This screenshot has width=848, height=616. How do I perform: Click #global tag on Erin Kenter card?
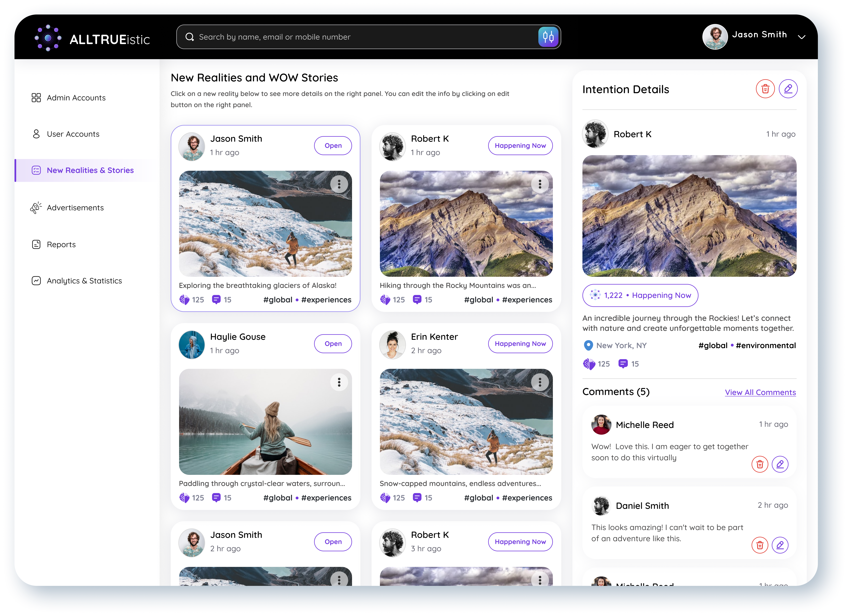[x=478, y=498]
